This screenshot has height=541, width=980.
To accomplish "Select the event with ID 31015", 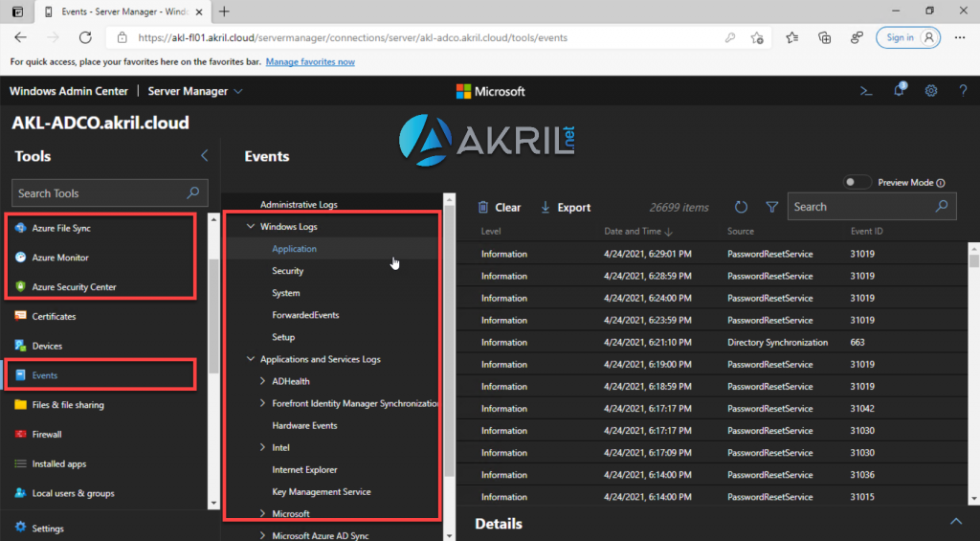I will click(x=712, y=497).
